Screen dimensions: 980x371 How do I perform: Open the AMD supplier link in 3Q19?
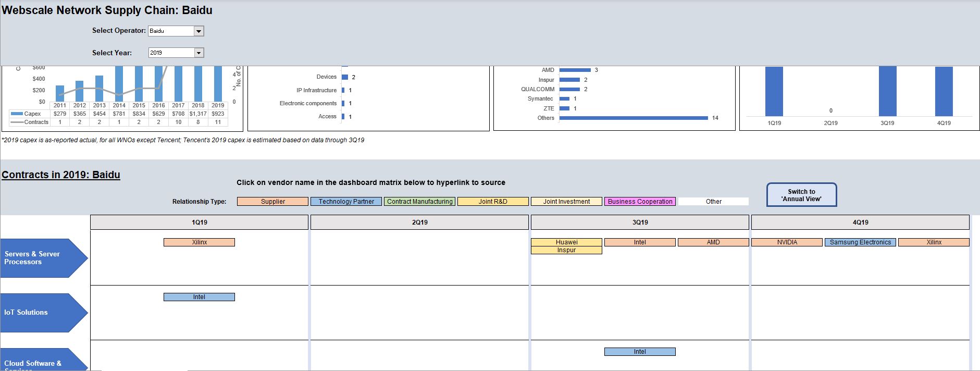pos(713,242)
